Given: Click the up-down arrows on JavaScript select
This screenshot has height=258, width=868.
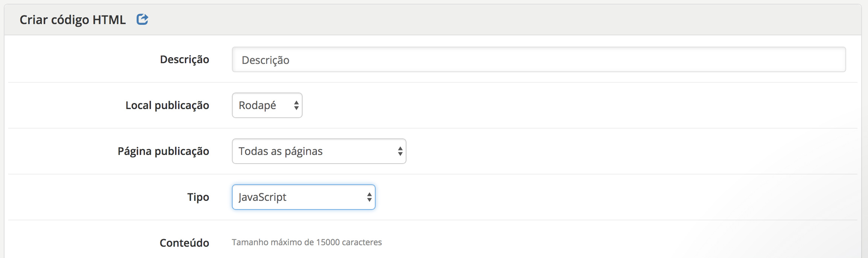Looking at the screenshot, I should [369, 197].
